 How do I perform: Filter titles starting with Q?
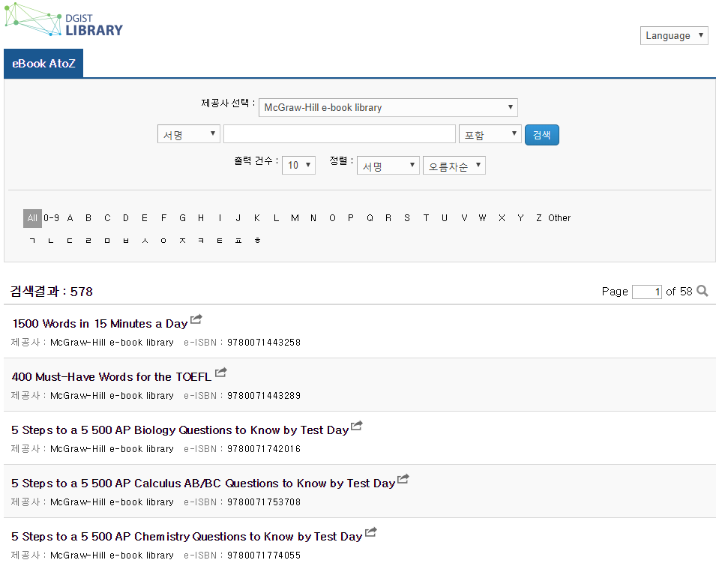[x=370, y=218]
